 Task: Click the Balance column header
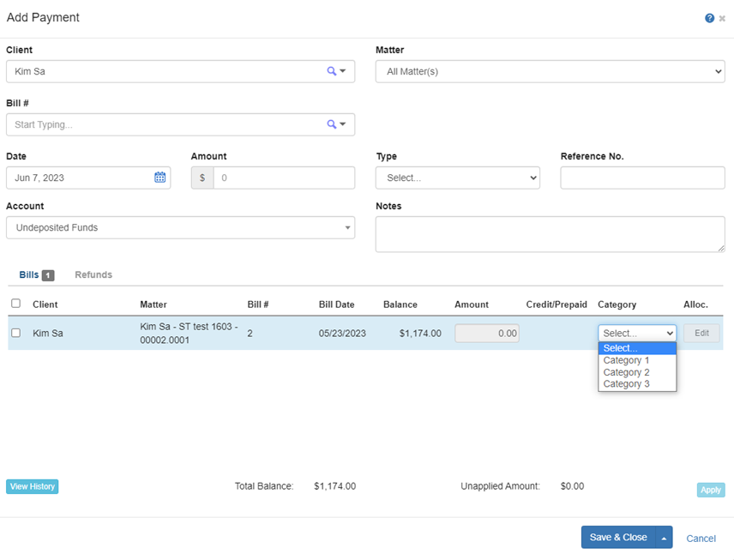(400, 304)
